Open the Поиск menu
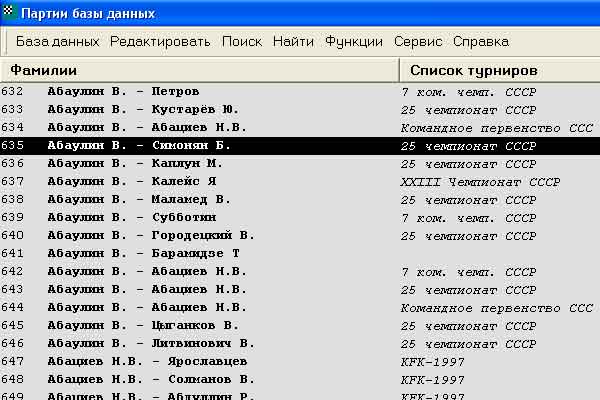Image resolution: width=600 pixels, height=400 pixels. 242,41
